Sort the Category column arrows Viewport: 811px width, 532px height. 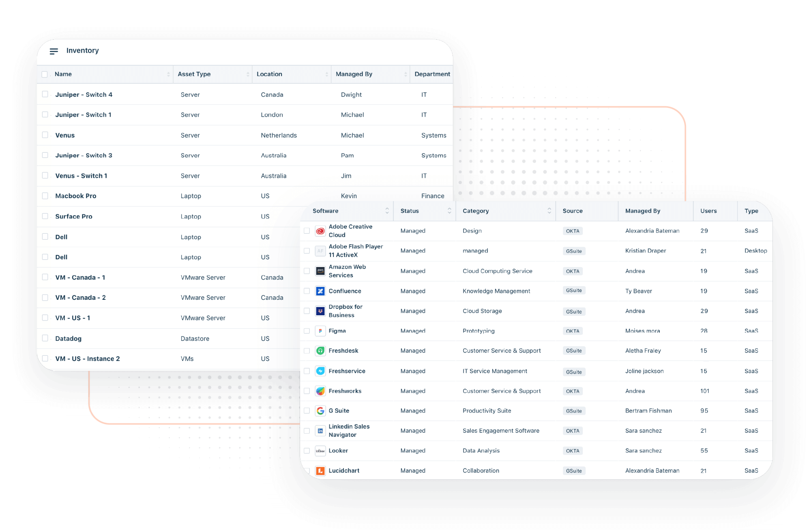coord(549,211)
